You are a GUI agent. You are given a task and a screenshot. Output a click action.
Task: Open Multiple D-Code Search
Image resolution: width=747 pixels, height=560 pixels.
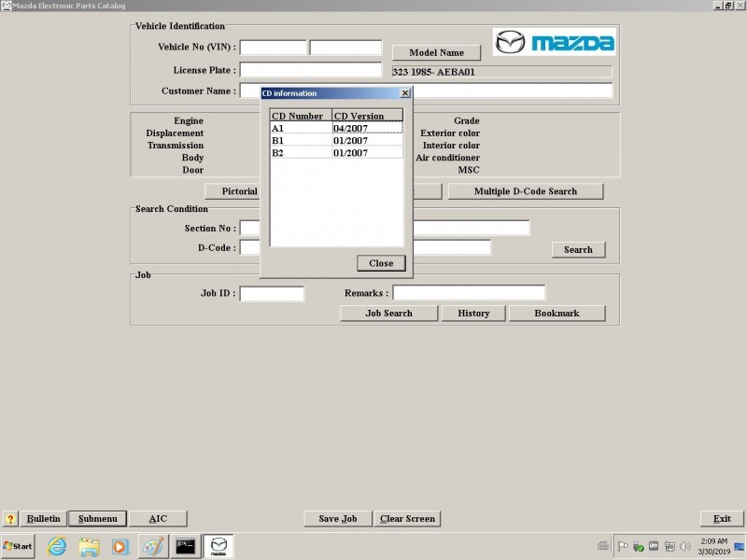[x=526, y=191]
